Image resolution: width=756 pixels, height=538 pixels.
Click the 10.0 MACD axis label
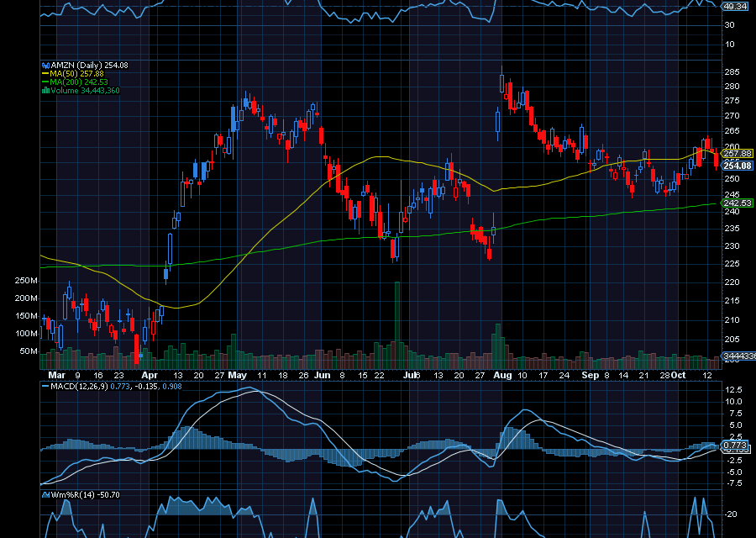click(x=733, y=402)
